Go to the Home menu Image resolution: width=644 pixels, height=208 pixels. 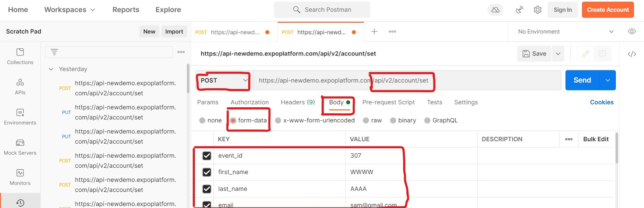point(18,10)
